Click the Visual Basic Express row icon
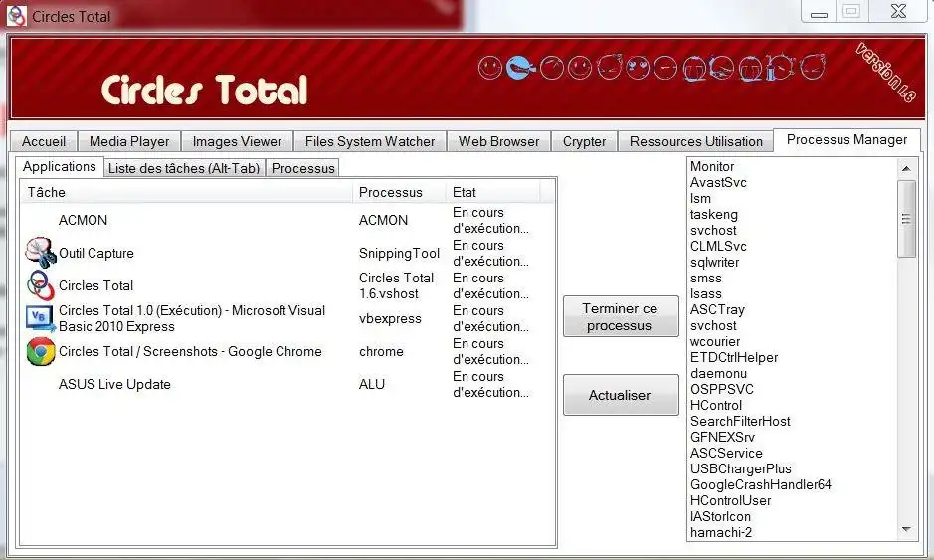The height and width of the screenshot is (560, 934). tap(41, 318)
